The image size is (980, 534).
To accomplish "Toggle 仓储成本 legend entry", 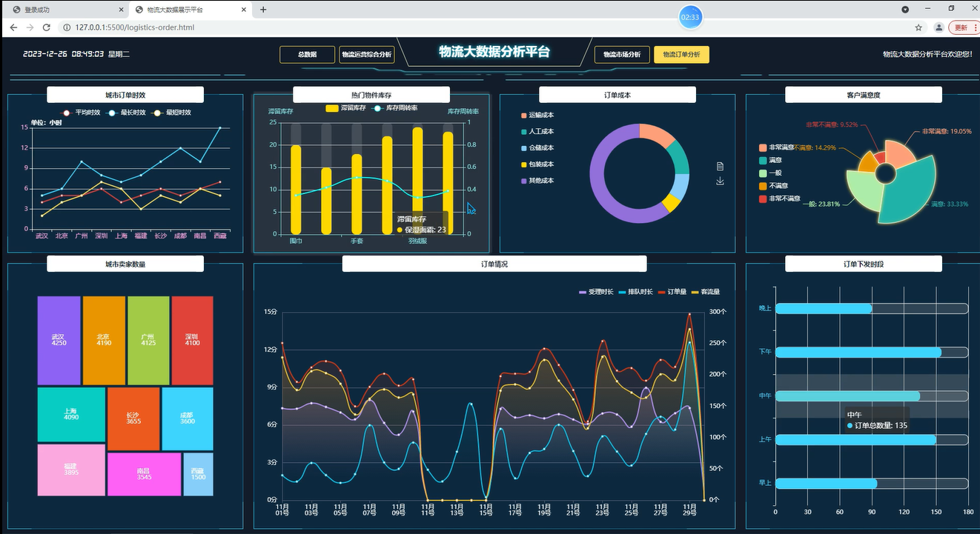I will 539,148.
